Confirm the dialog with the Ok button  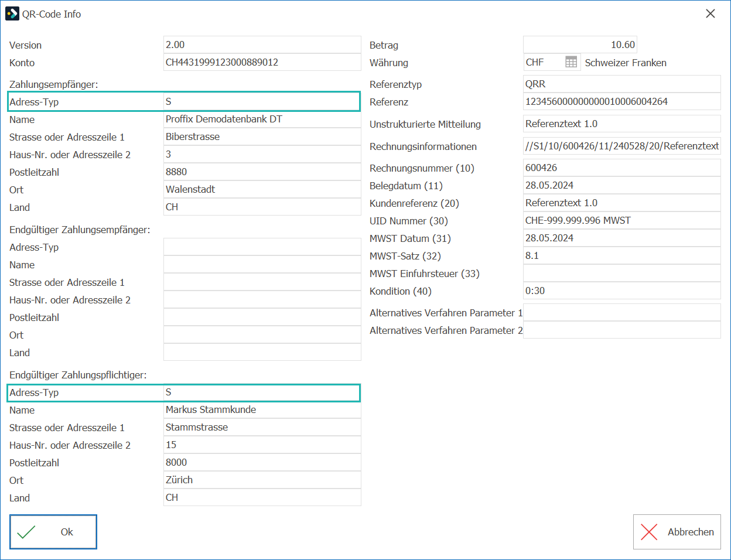pos(53,532)
